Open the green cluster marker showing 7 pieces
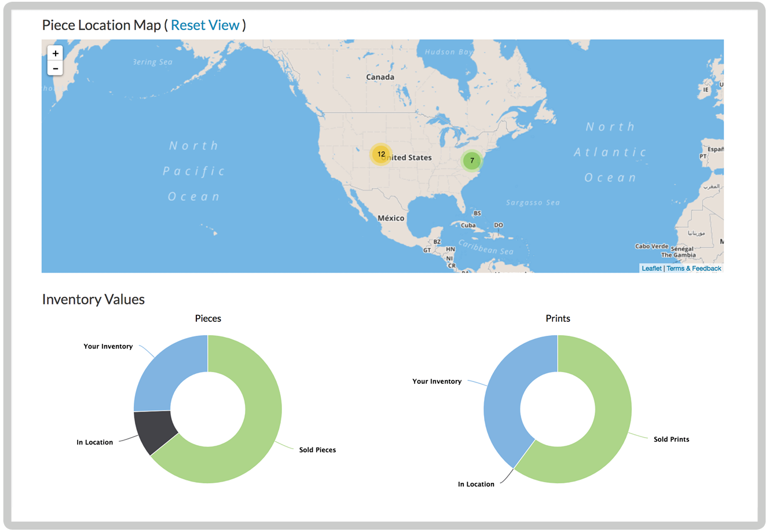Viewport: 769px width, 532px height. 472,160
